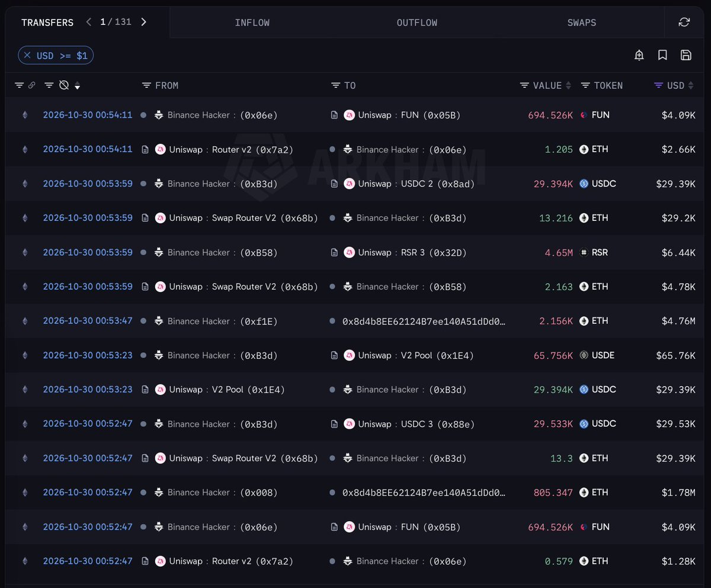Image resolution: width=711 pixels, height=588 pixels.
Task: Switch to the SWAPS tab
Action: pyautogui.click(x=582, y=23)
